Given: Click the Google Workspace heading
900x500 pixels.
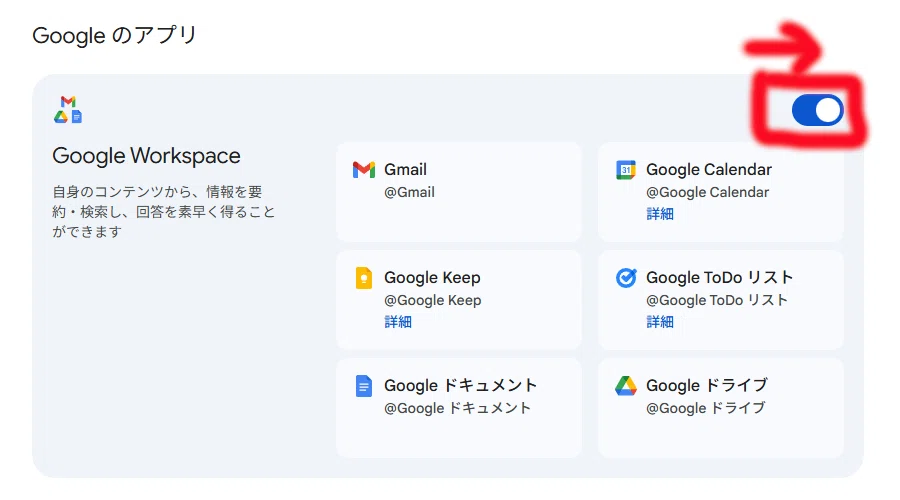Looking at the screenshot, I should click(x=146, y=156).
